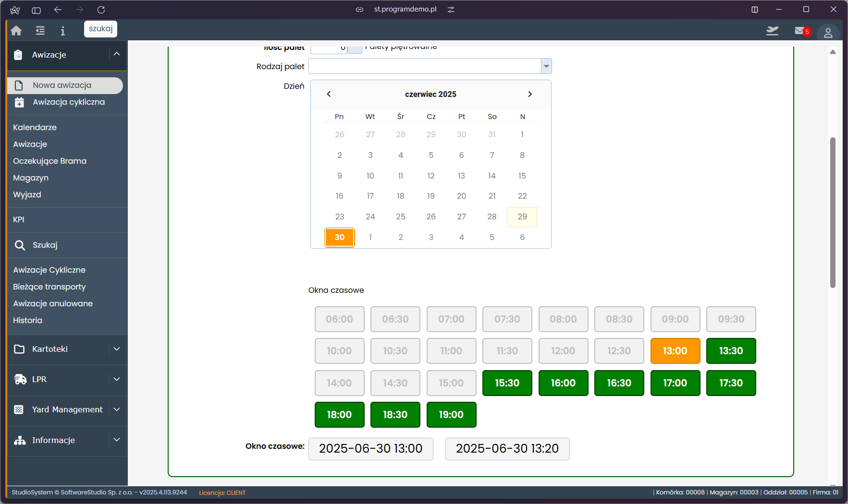The image size is (848, 504).
Task: Collapse sidebar using the menu indent icon
Action: (x=40, y=31)
